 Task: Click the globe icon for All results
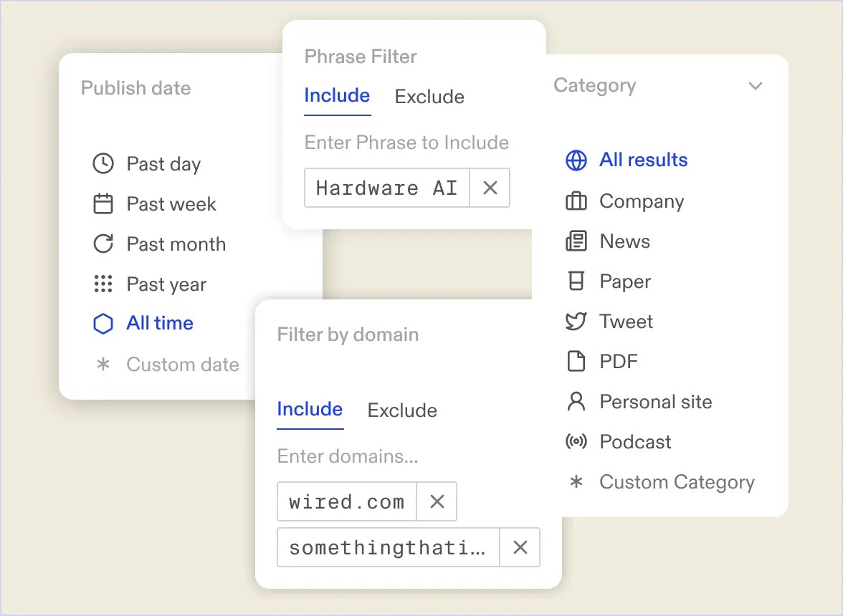[x=576, y=160]
